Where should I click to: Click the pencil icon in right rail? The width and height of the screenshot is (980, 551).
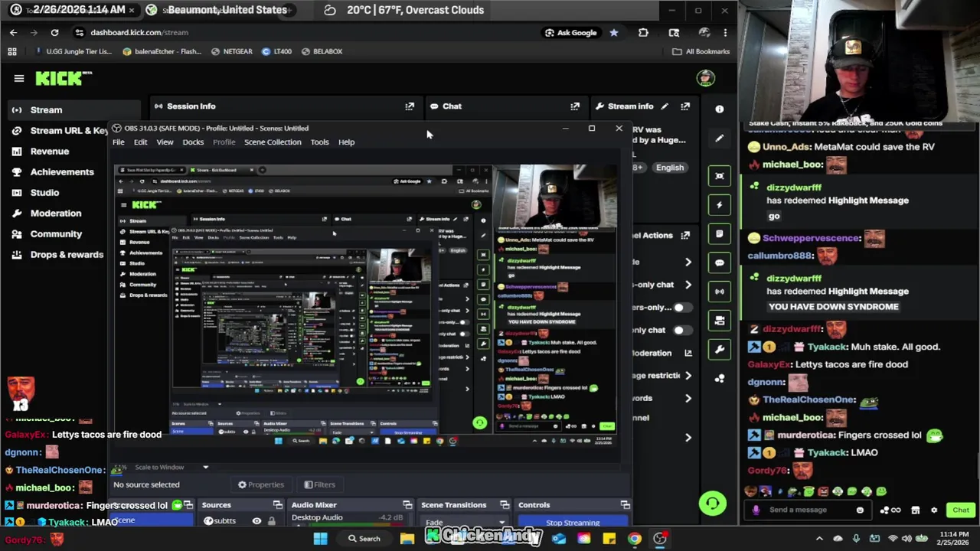720,139
